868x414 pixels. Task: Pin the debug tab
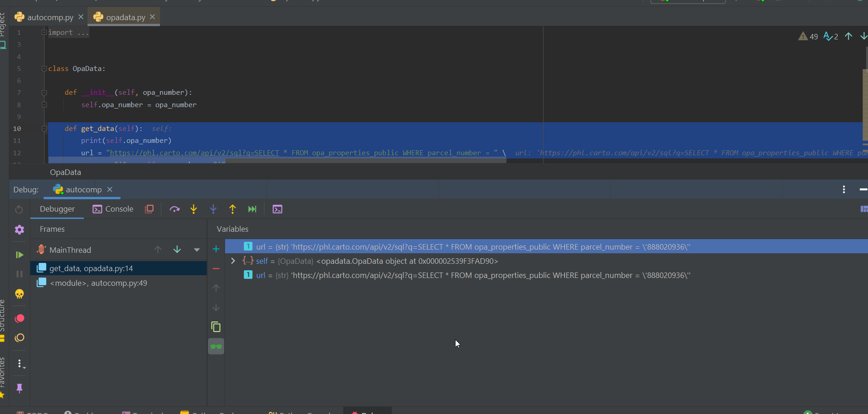click(x=19, y=388)
